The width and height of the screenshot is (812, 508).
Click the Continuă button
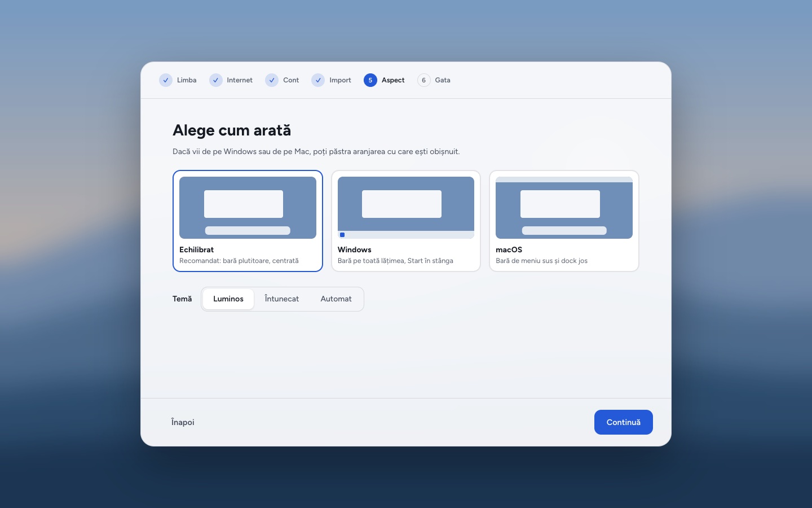(624, 422)
